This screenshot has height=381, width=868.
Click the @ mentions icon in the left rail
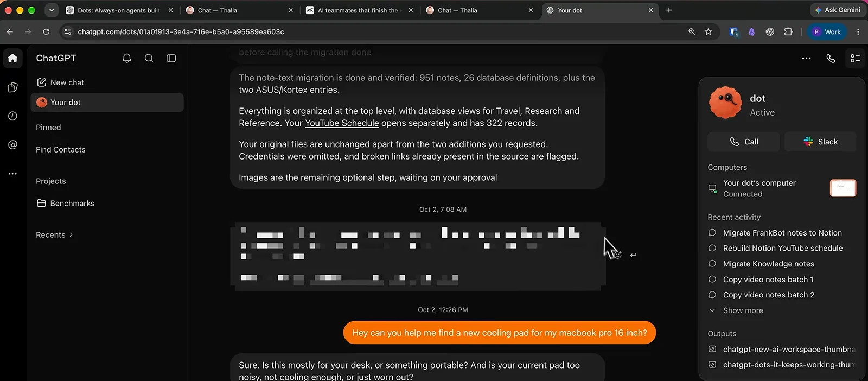[12, 145]
